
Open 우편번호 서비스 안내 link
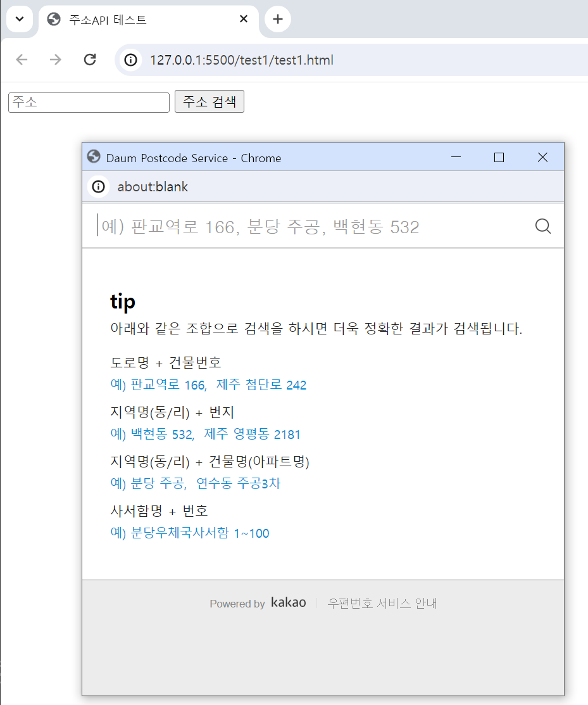pos(382,604)
